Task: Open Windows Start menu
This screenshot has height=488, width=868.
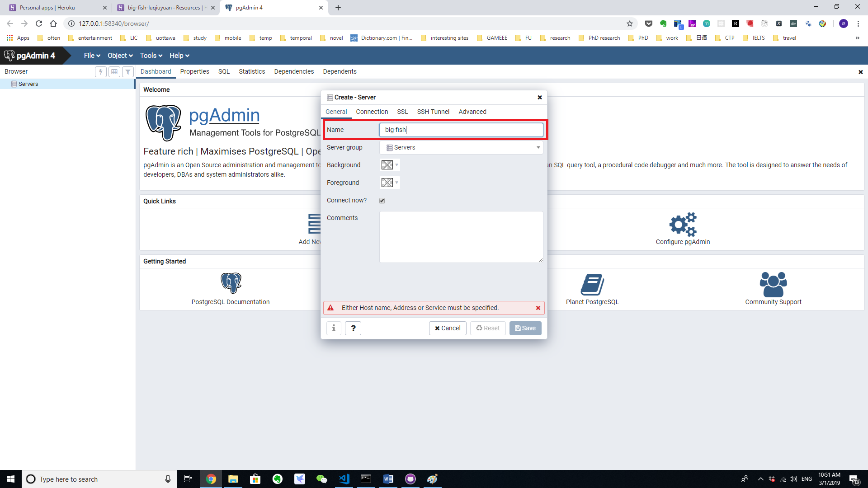Action: (11, 479)
